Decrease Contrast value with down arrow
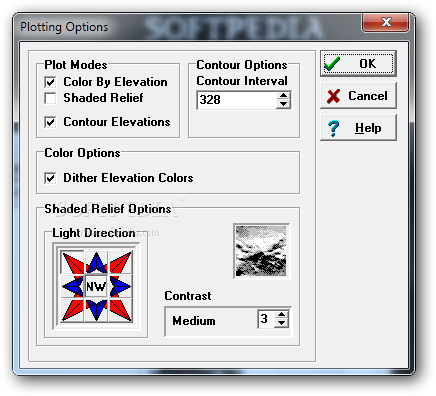 (x=282, y=323)
